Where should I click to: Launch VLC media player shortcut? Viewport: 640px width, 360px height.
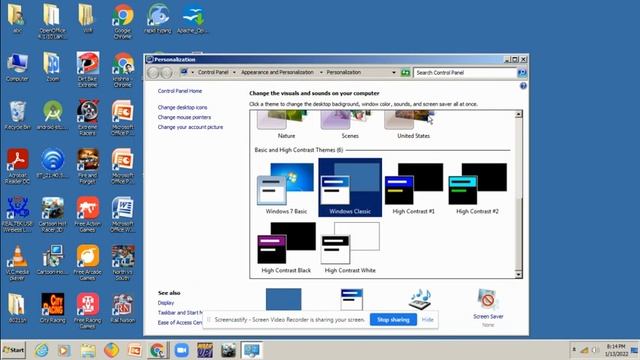pyautogui.click(x=17, y=262)
